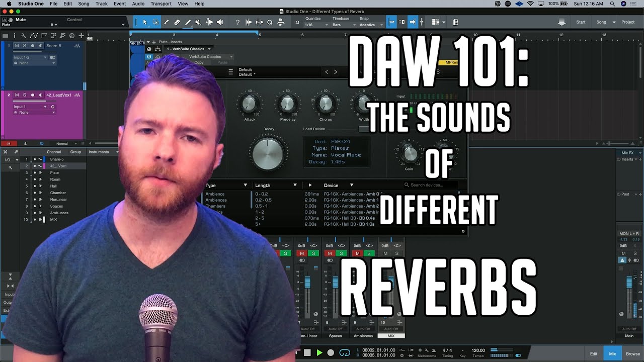Go to the Project page
Viewport: 644px width, 362px height.
coord(628,22)
